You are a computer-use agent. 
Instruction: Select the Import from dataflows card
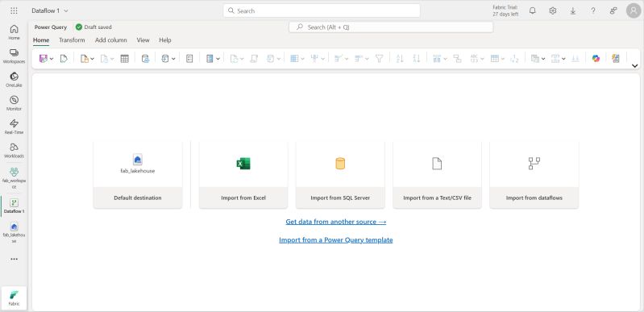534,175
